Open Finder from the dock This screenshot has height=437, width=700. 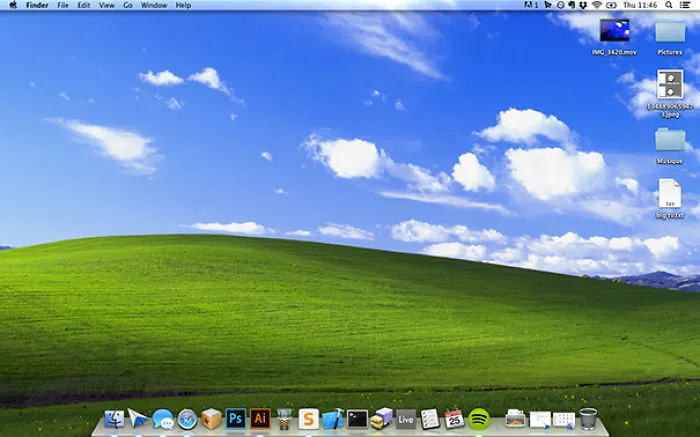click(114, 419)
